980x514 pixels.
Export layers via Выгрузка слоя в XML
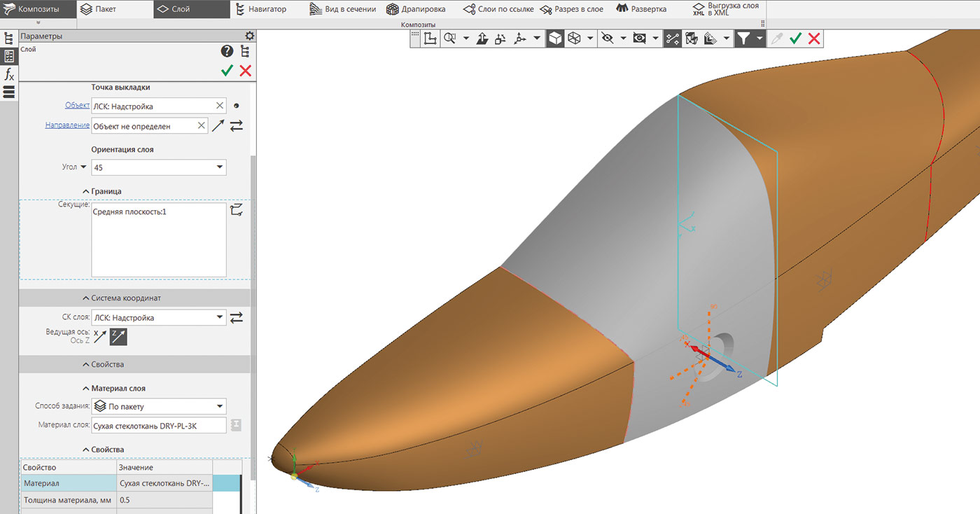(x=726, y=9)
